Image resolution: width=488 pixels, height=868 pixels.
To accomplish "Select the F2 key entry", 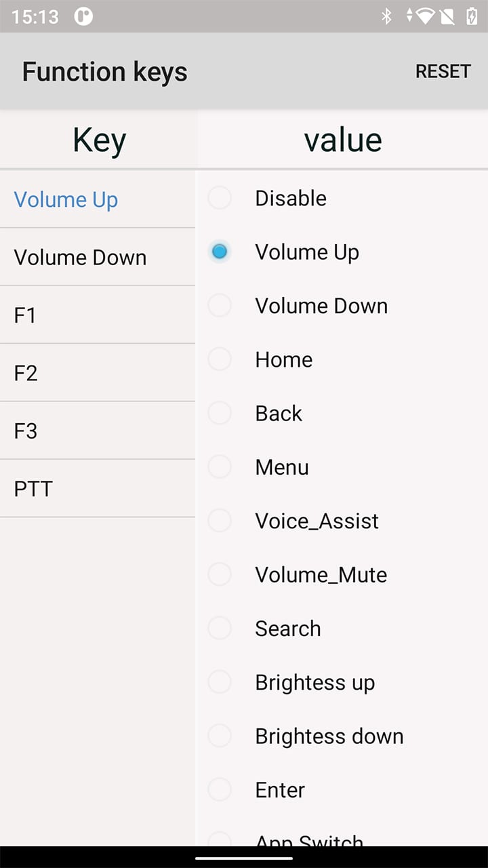I will [x=98, y=373].
